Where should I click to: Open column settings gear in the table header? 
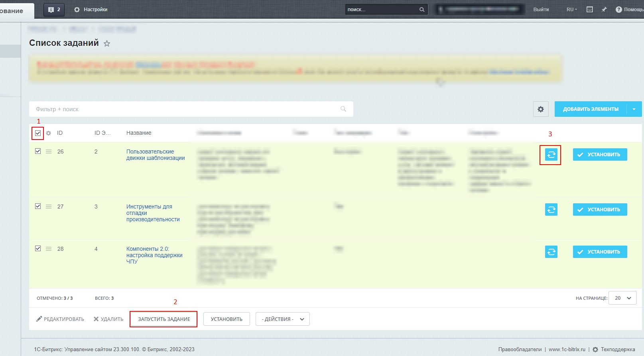pos(48,133)
